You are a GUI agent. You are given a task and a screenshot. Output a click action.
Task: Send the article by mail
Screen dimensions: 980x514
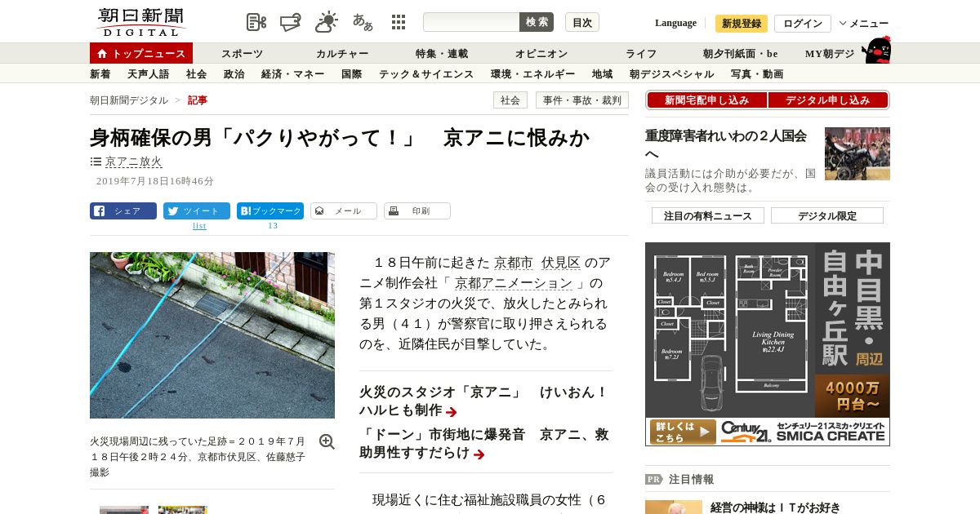pos(344,211)
